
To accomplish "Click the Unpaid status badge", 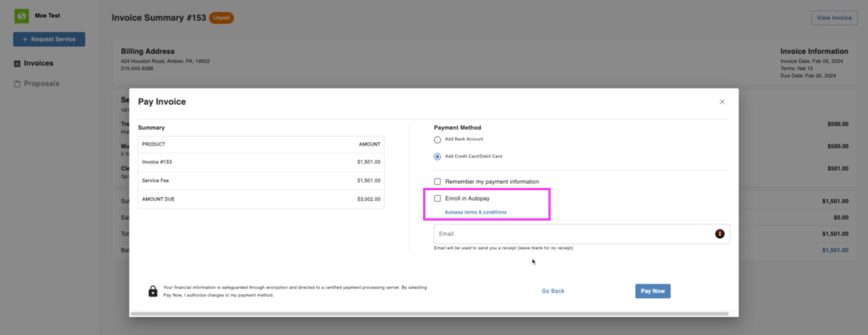I will click(x=221, y=18).
